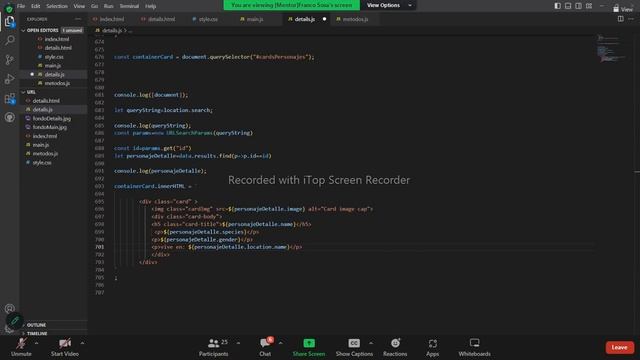
Task: Open the Edit menu
Action: click(36, 6)
